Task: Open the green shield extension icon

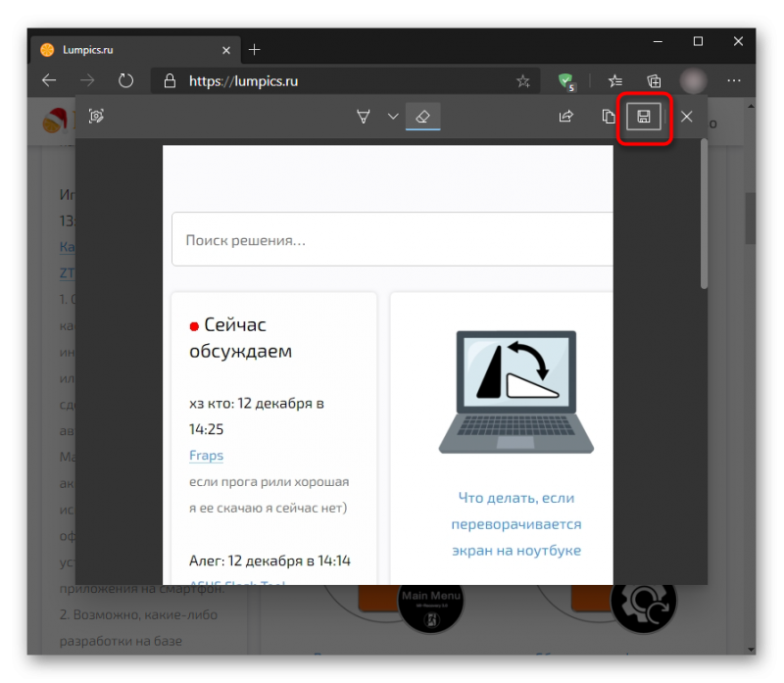Action: (x=567, y=81)
